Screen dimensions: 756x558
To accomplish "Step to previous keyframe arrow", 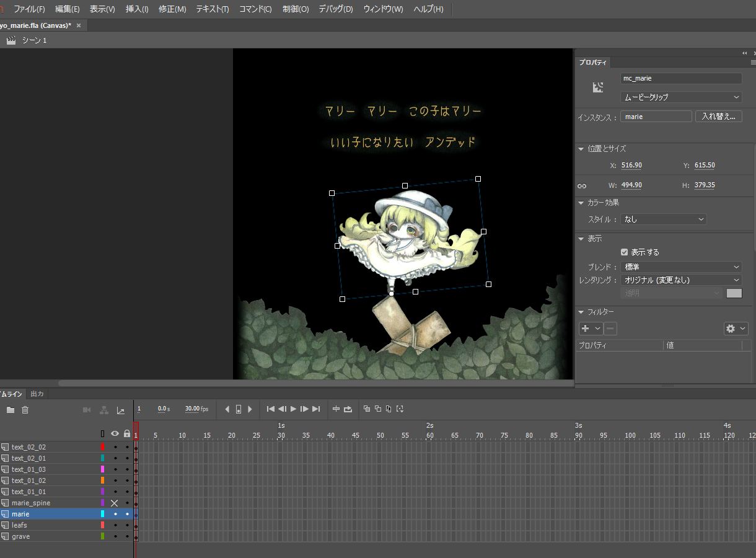I will click(x=227, y=409).
